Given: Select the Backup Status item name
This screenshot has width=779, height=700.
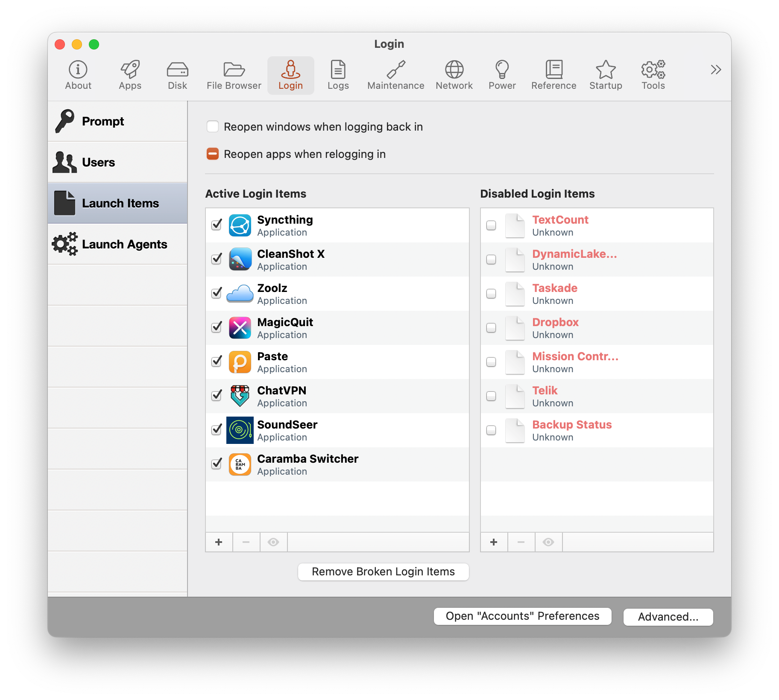Looking at the screenshot, I should pos(572,425).
